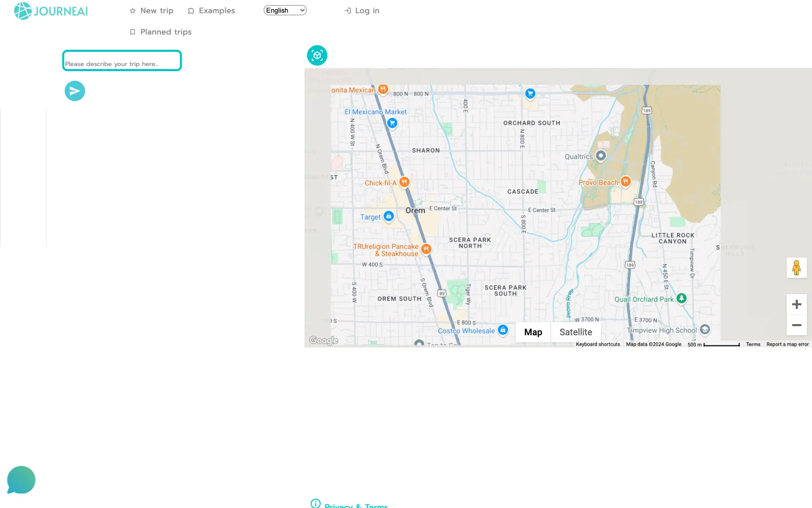Image resolution: width=812 pixels, height=508 pixels.
Task: Click the Log in link
Action: point(362,11)
